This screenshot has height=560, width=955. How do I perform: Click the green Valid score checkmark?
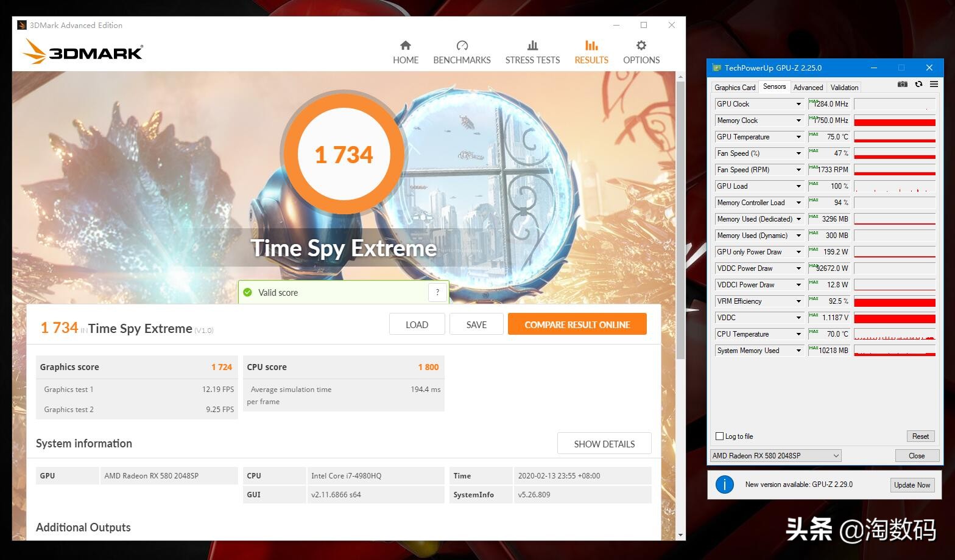pos(247,292)
